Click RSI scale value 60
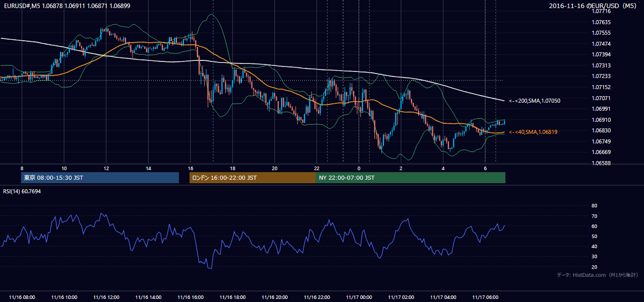 click(594, 226)
